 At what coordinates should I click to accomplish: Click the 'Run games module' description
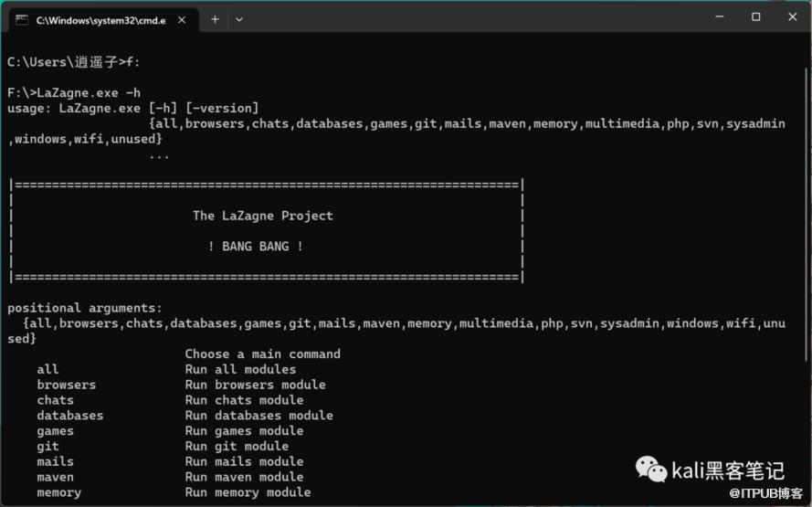pos(244,431)
